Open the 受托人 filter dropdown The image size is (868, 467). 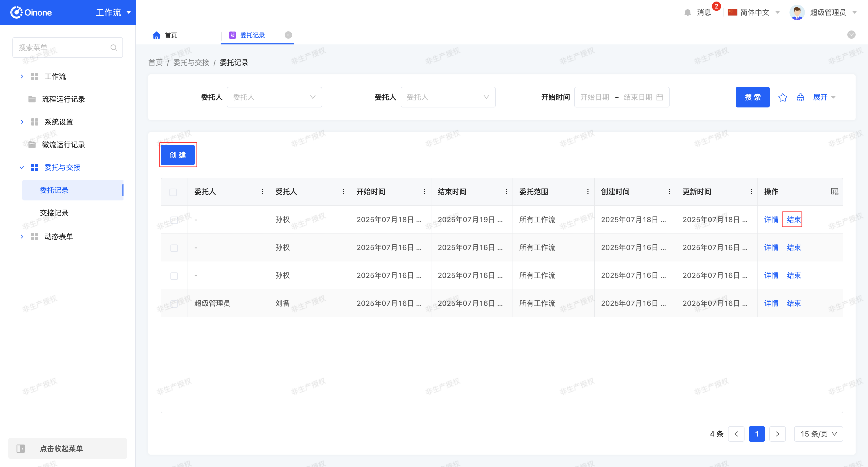click(x=448, y=97)
